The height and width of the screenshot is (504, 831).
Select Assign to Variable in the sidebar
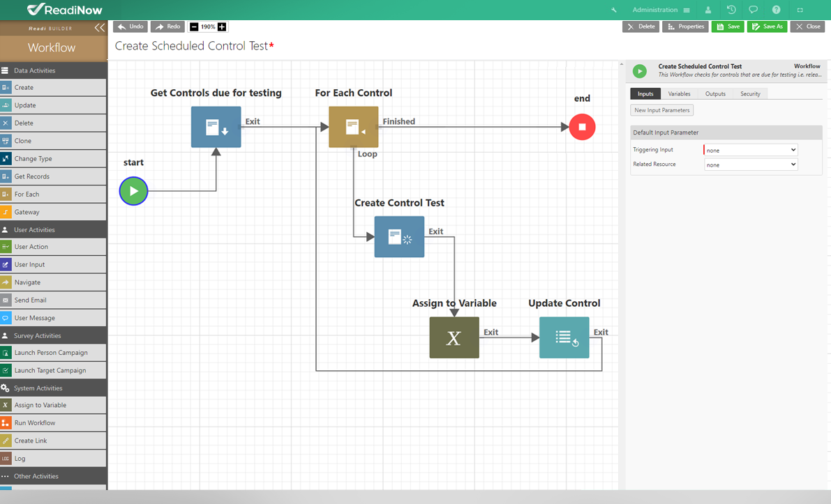(53, 405)
